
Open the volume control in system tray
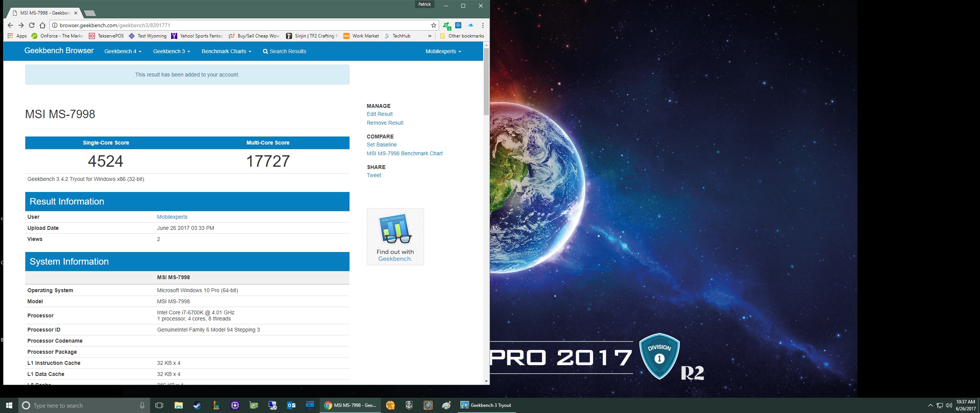(949, 405)
